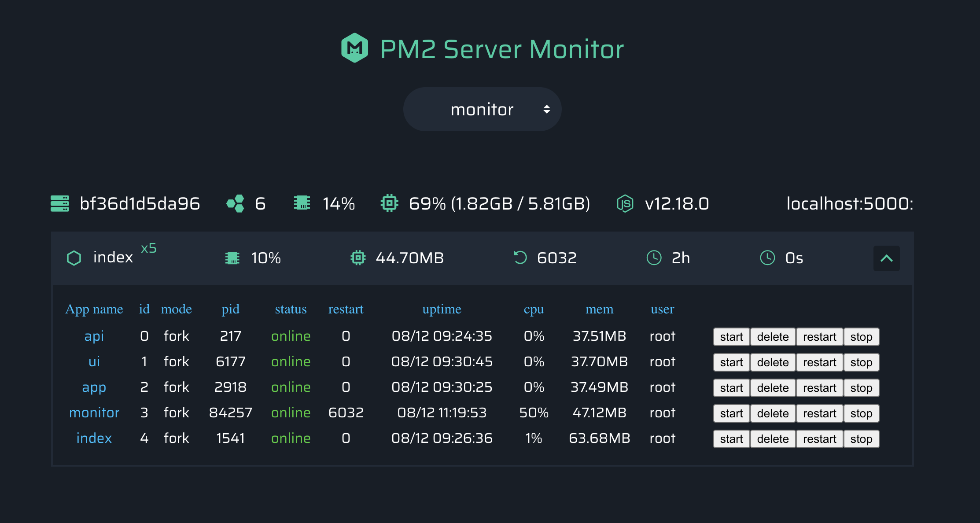
Task: Click the server memory chip icon
Action: [389, 203]
